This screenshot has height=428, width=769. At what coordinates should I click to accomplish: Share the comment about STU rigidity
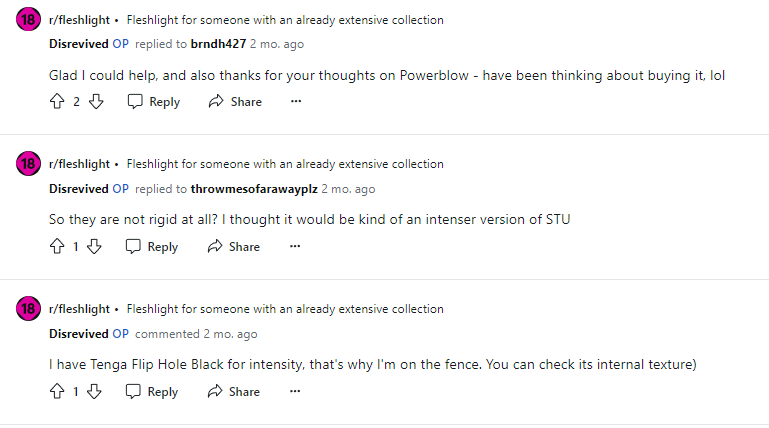[234, 247]
